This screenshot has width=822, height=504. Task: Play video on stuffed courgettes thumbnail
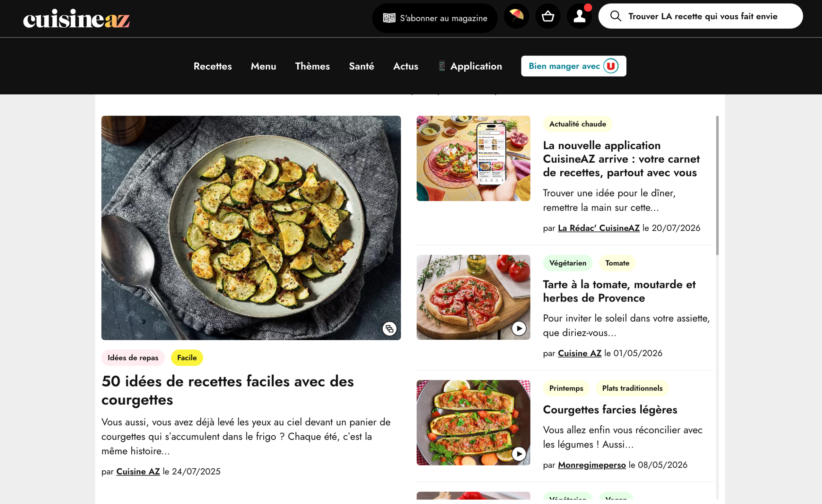519,454
